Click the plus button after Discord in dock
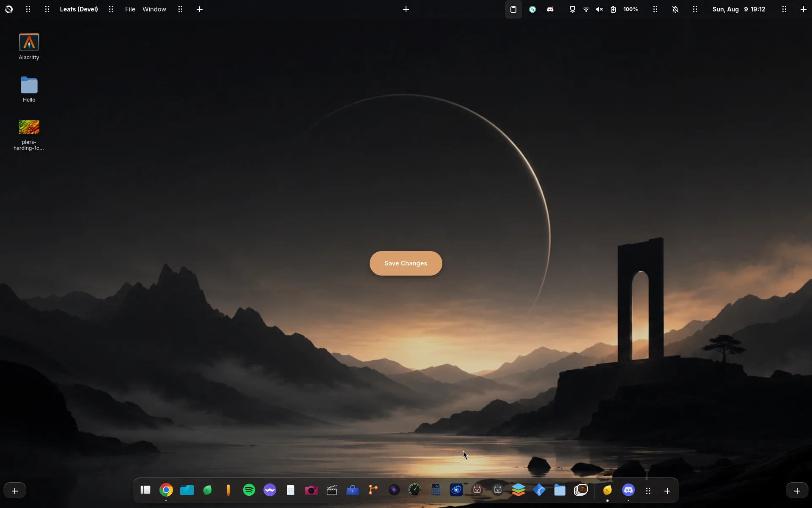The height and width of the screenshot is (508, 812). 667,491
